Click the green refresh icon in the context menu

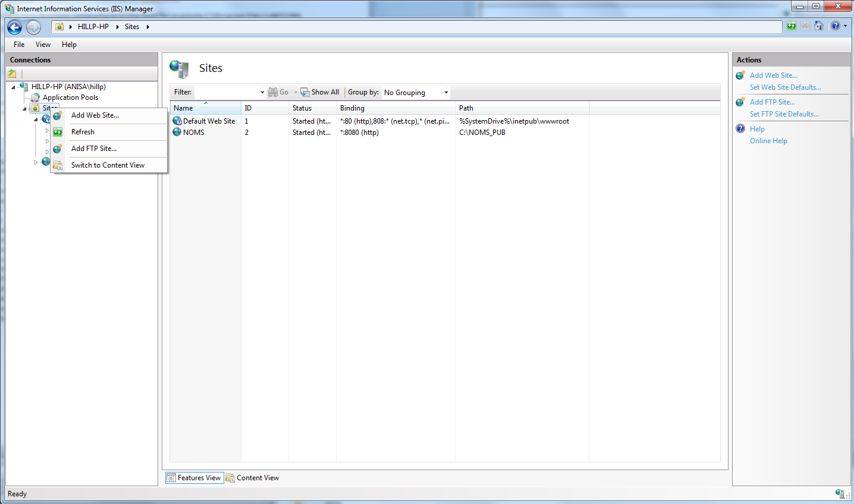tap(58, 132)
